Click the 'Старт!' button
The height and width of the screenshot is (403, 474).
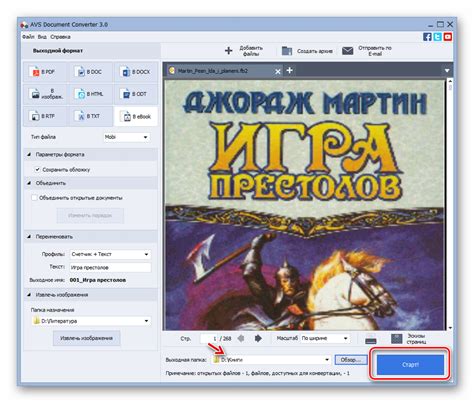pos(410,364)
